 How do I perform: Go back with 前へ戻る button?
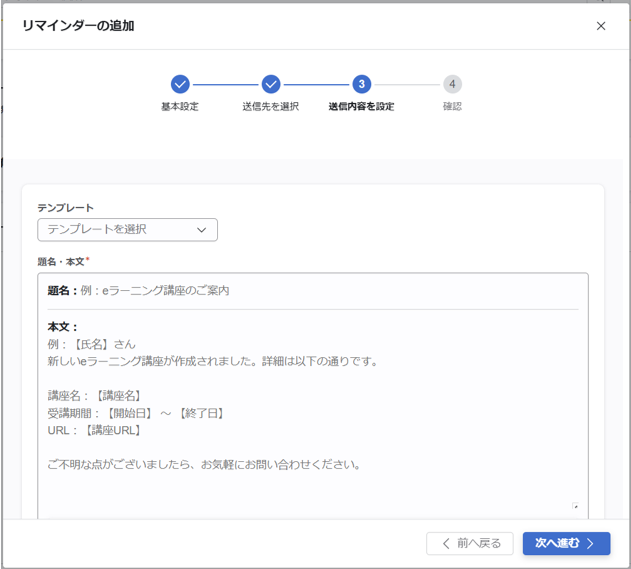(x=470, y=544)
